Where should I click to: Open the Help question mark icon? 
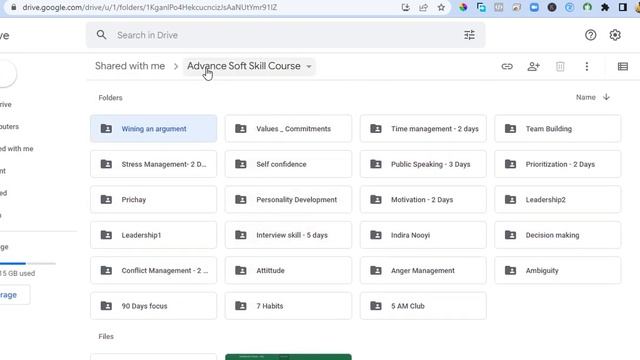[591, 35]
